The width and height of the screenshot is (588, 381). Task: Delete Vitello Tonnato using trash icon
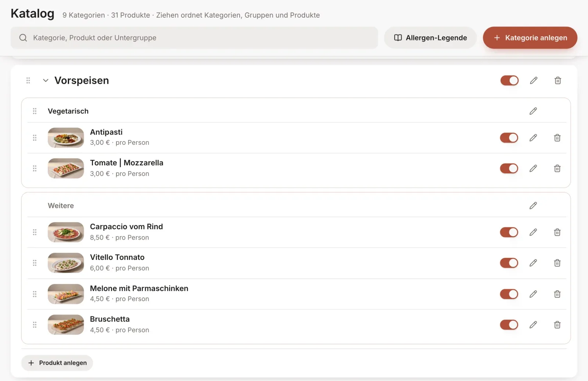[x=557, y=263]
